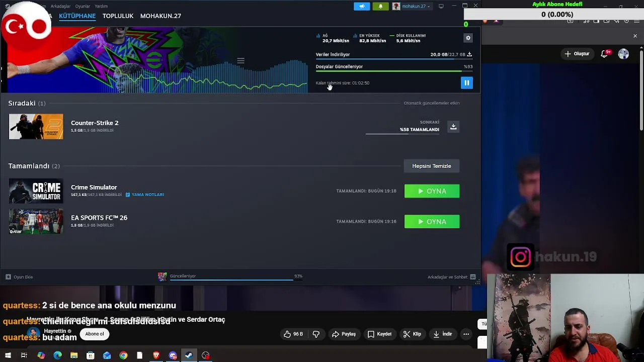Launch Google Chrome from taskbar
644x362 pixels.
point(123,355)
